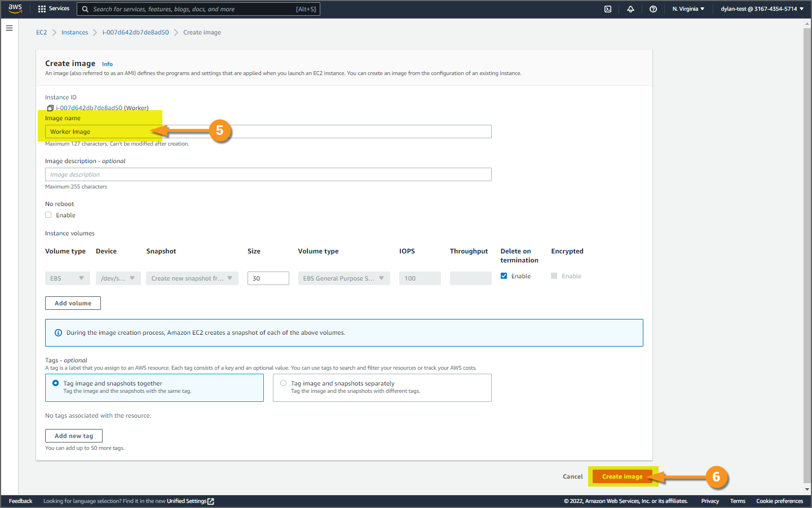Expand the dylan-test account menu

(x=762, y=9)
